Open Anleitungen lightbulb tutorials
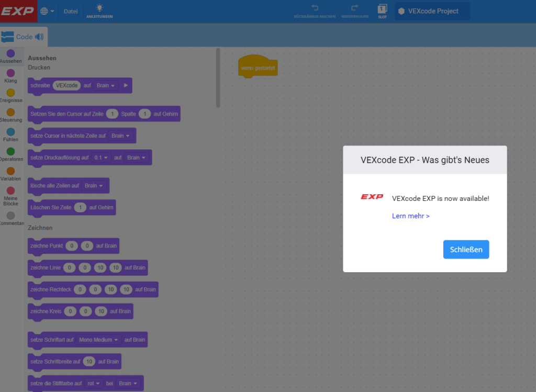Image resolution: width=536 pixels, height=392 pixels. click(99, 11)
